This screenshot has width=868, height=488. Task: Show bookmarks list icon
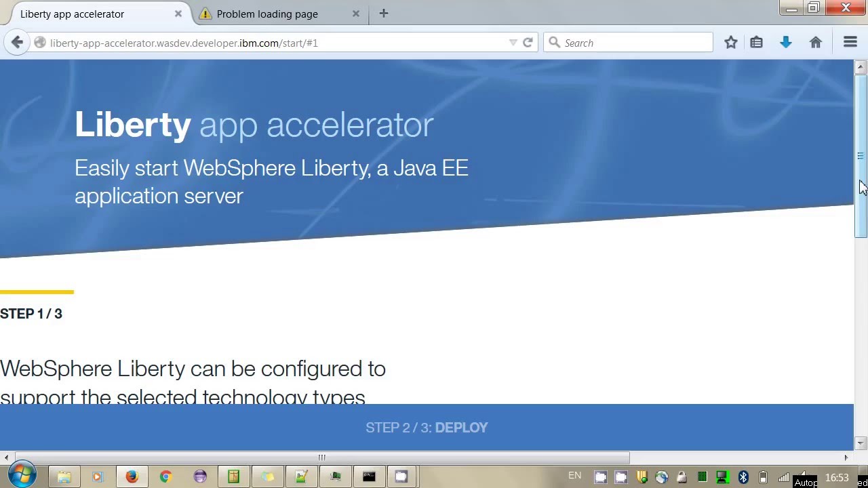[756, 43]
